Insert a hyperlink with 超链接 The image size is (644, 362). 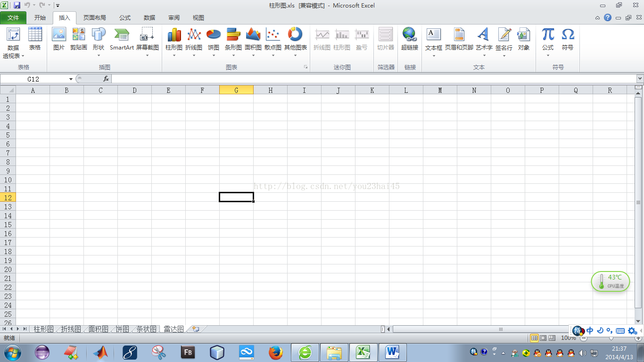[410, 39]
